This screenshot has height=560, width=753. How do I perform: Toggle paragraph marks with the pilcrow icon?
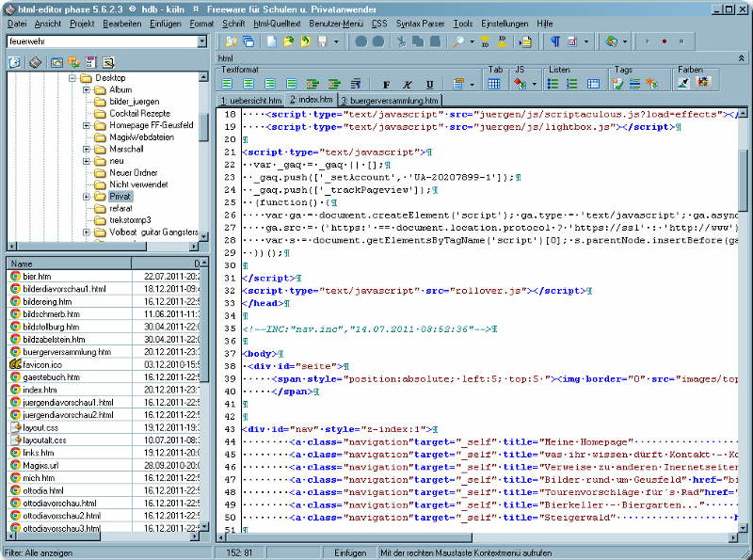point(554,41)
